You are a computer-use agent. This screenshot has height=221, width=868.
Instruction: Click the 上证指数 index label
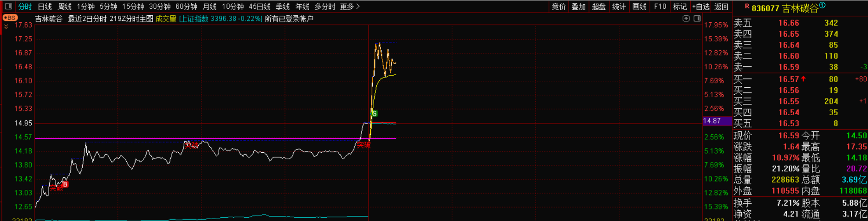(194, 19)
